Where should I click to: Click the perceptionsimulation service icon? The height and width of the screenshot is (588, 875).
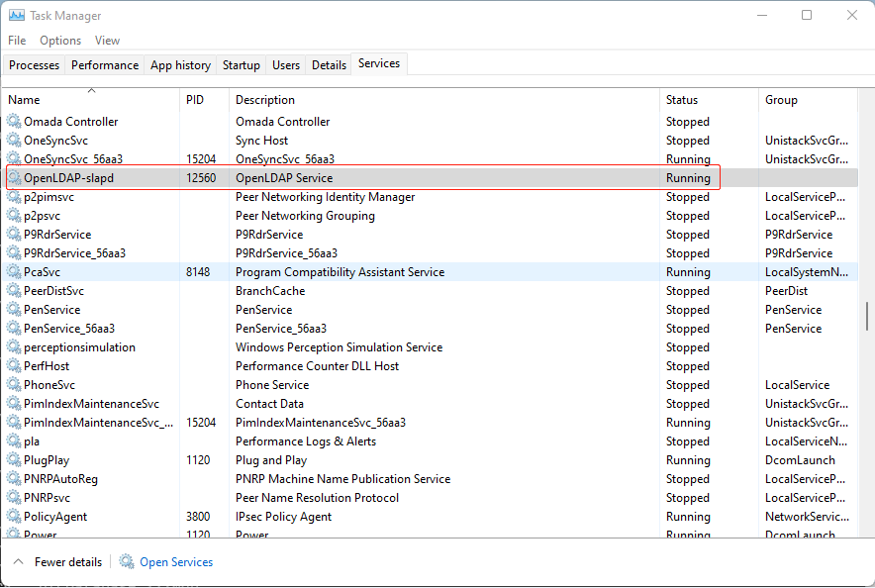click(x=14, y=347)
